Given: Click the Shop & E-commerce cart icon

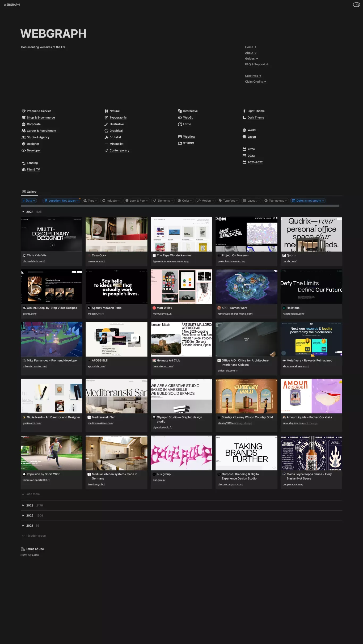Looking at the screenshot, I should pos(24,118).
